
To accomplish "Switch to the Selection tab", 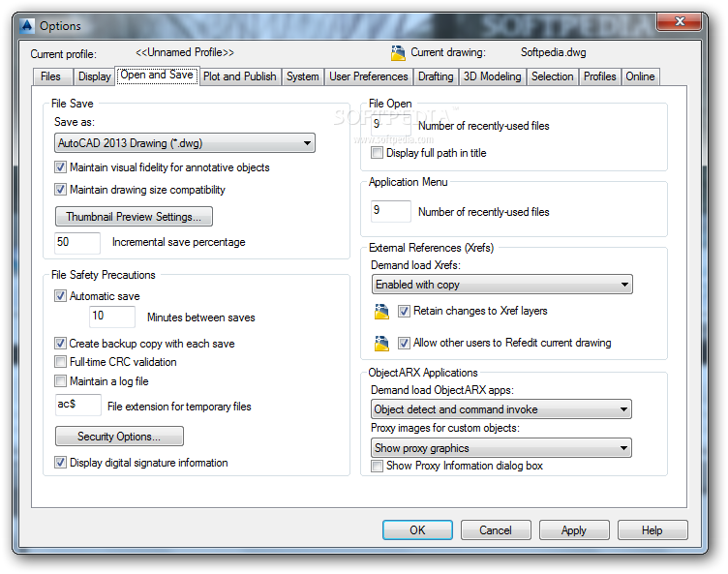I will (552, 76).
